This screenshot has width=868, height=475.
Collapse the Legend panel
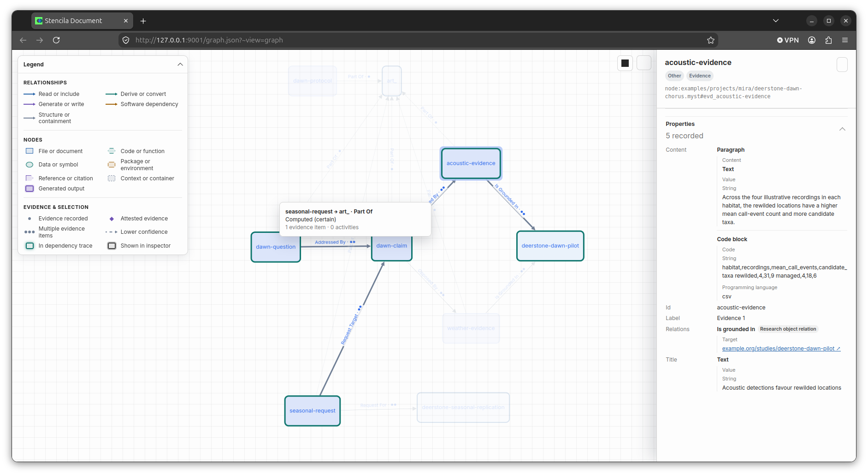coord(180,65)
